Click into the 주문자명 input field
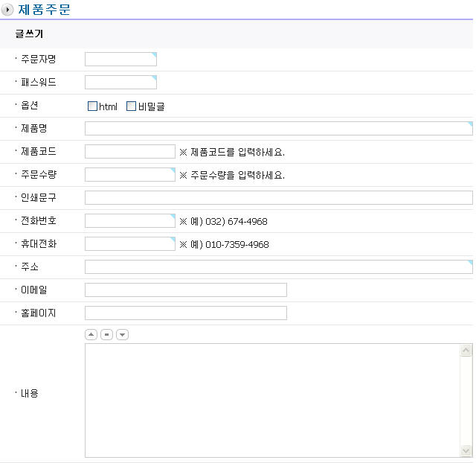Viewport: 476px width, 463px height. pos(120,60)
